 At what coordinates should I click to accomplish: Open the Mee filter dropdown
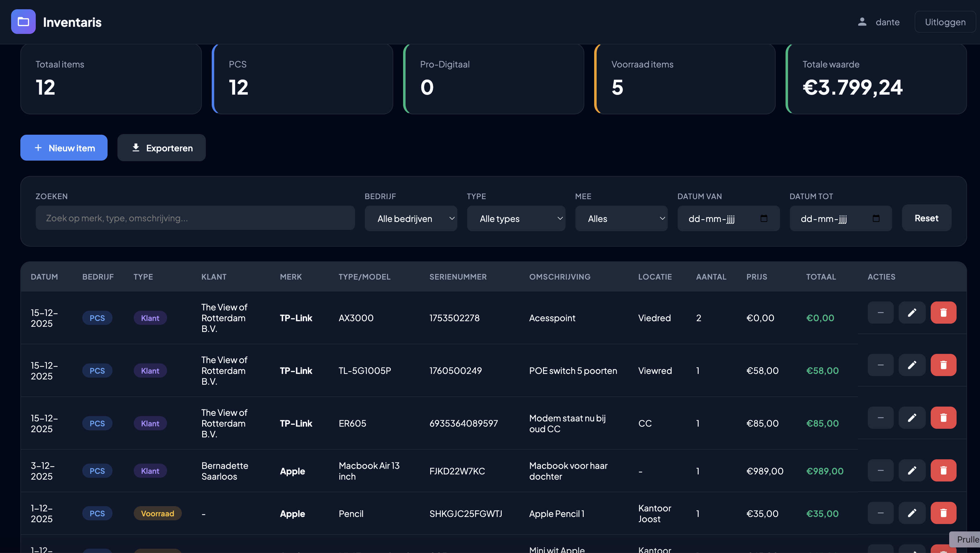tap(621, 219)
